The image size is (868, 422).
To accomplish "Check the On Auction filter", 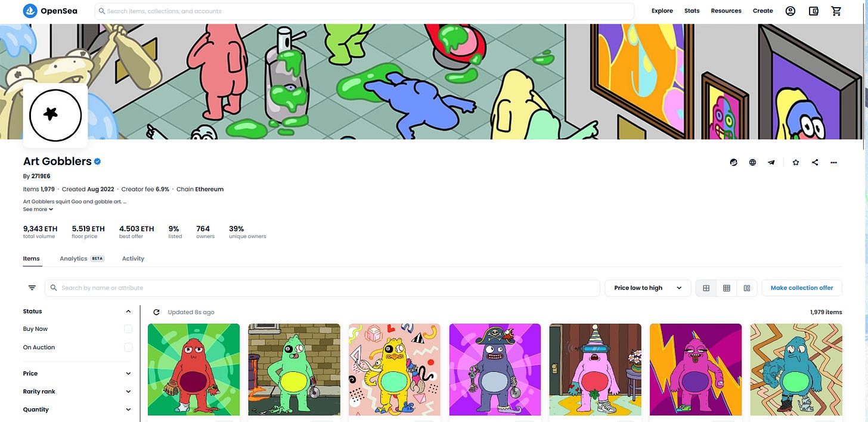I will pos(128,347).
